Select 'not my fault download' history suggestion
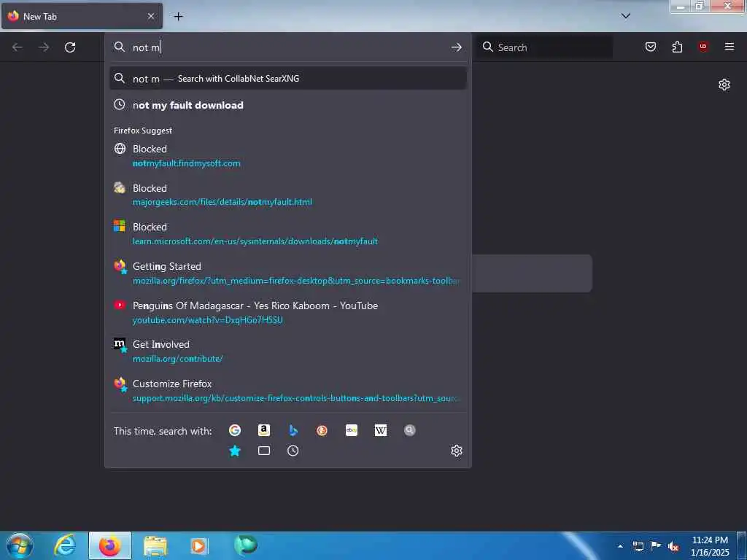 coord(287,105)
